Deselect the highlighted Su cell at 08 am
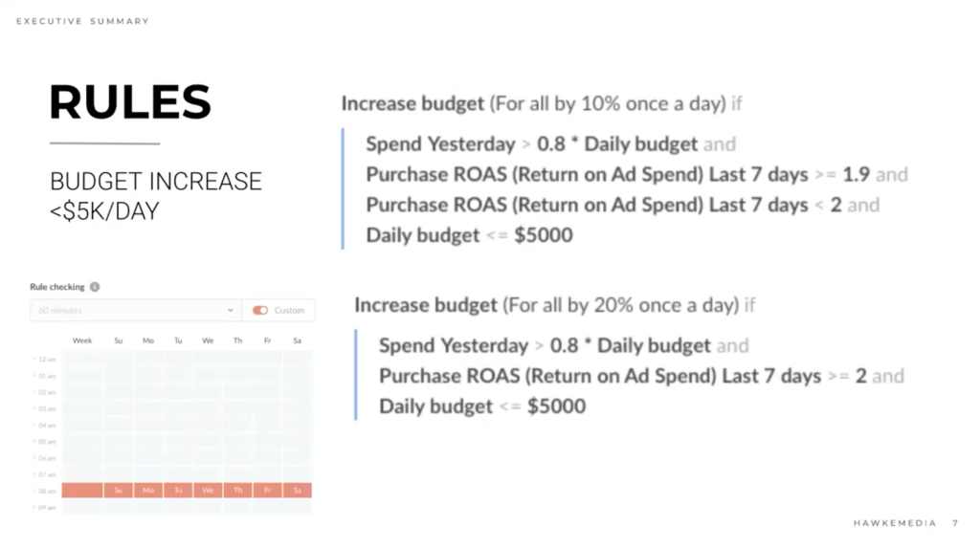Viewport: 980px width, 548px height. (x=119, y=491)
